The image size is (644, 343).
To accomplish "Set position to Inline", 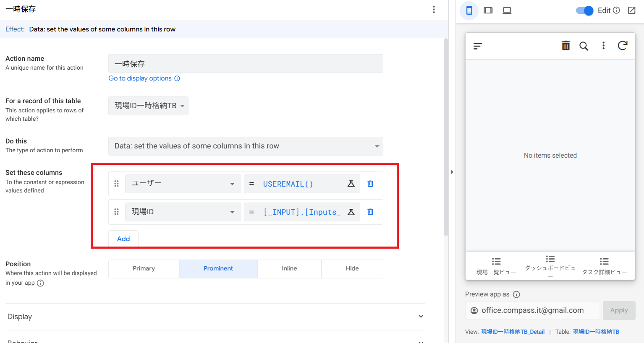I will pos(289,269).
